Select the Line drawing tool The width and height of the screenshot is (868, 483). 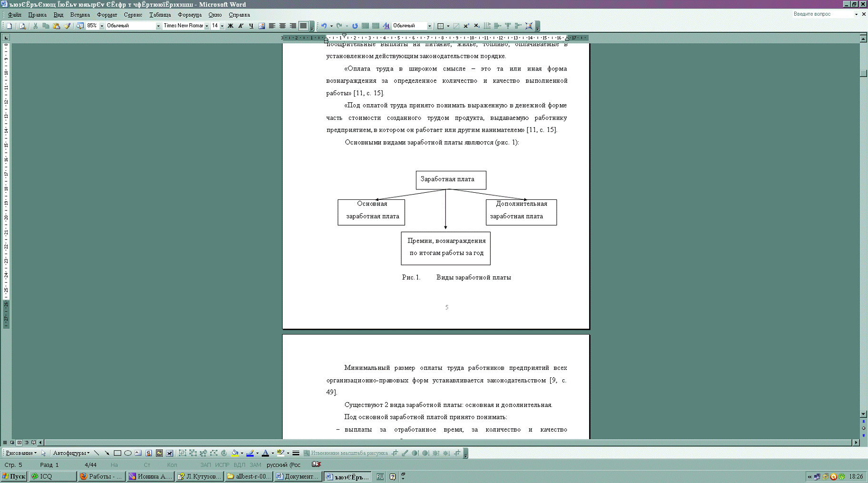click(x=97, y=453)
